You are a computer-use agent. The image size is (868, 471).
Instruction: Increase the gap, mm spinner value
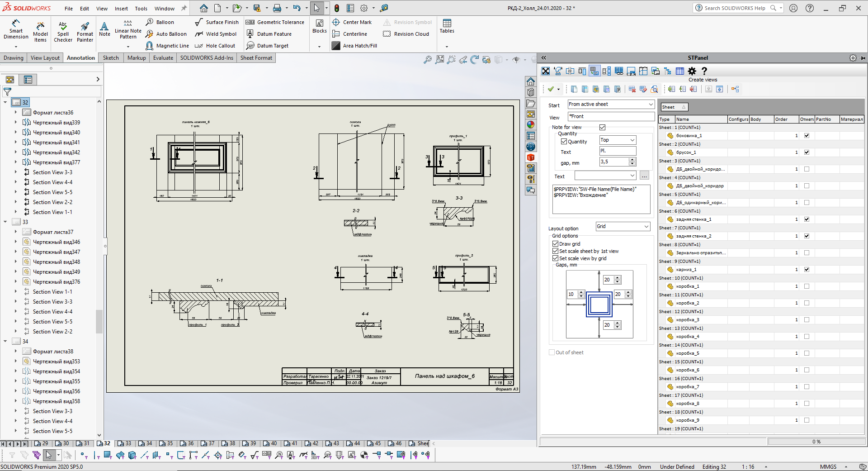pos(632,160)
